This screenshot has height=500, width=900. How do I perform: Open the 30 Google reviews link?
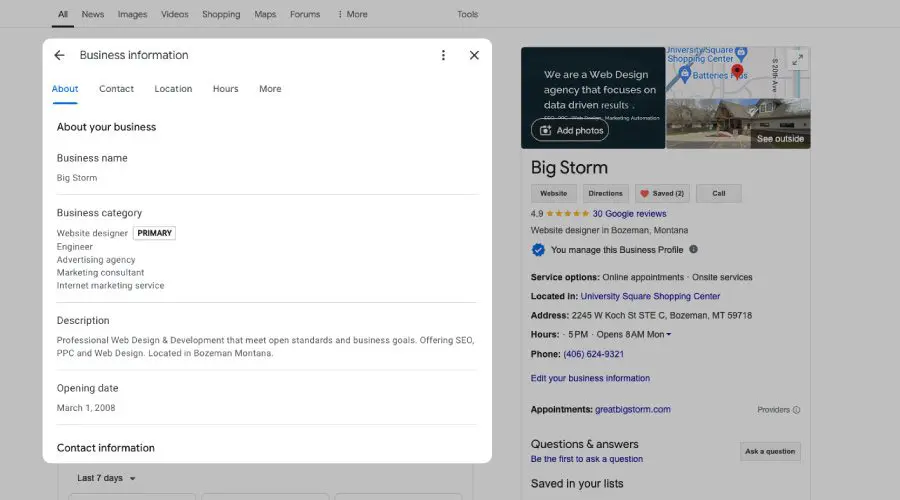pos(630,214)
